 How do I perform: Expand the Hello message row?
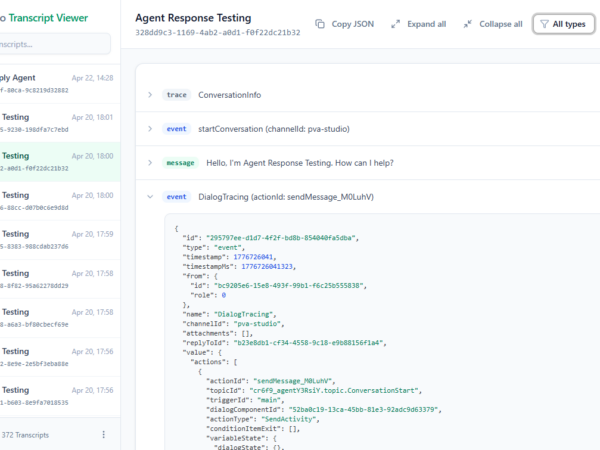[150, 163]
